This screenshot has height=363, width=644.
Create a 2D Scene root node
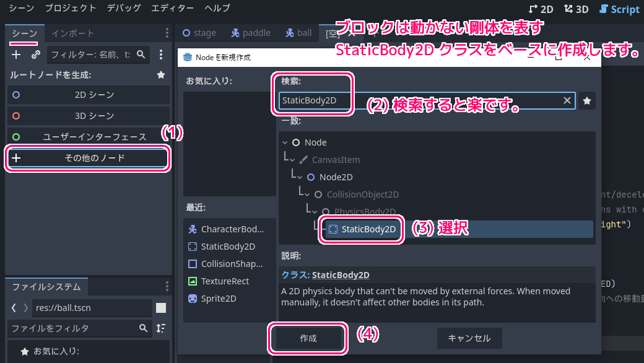89,95
